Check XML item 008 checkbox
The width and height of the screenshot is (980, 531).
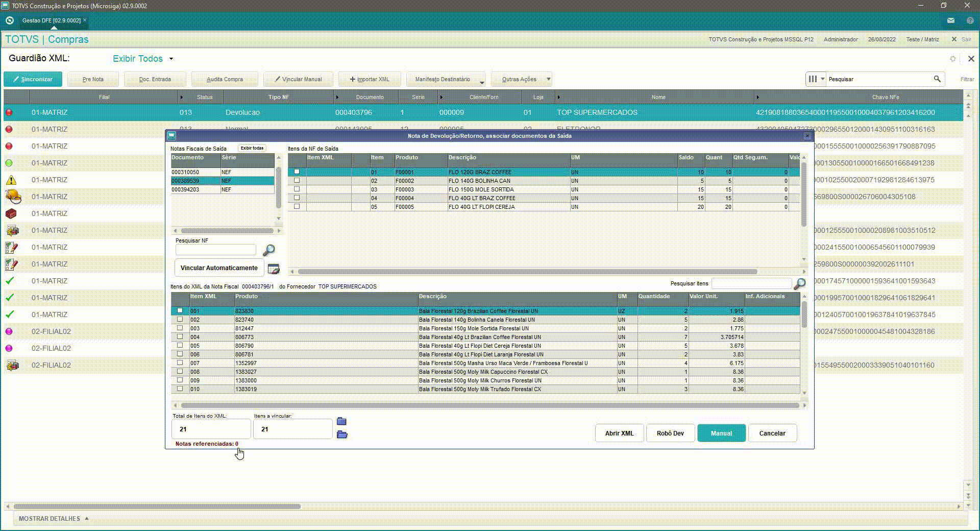click(180, 371)
